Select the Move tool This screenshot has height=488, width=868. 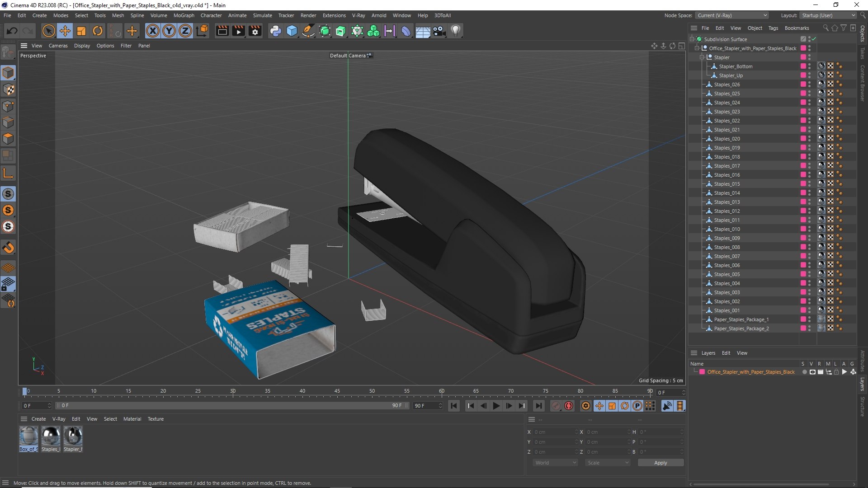click(65, 31)
